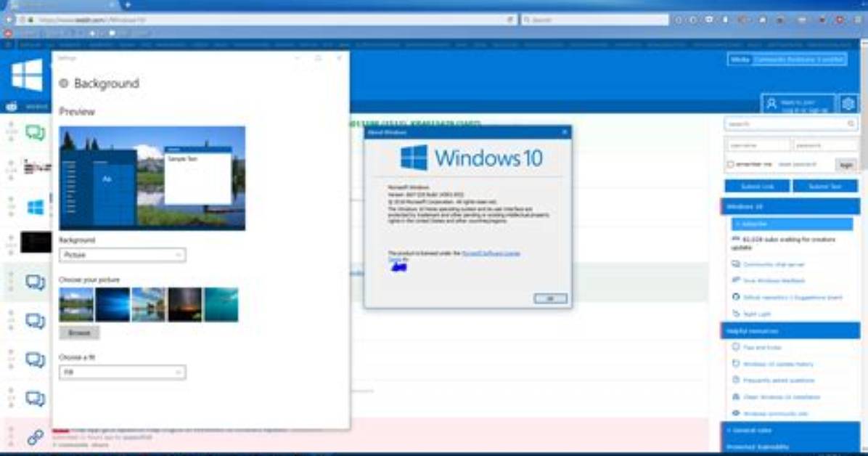Open the Background dropdown set to Picture
This screenshot has width=868, height=456.
tap(123, 255)
